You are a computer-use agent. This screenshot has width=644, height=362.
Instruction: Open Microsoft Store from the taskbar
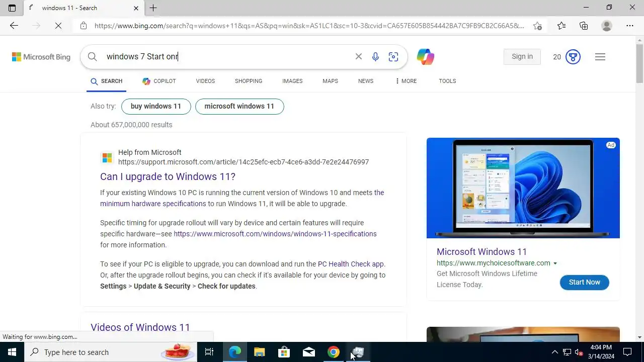(284, 352)
